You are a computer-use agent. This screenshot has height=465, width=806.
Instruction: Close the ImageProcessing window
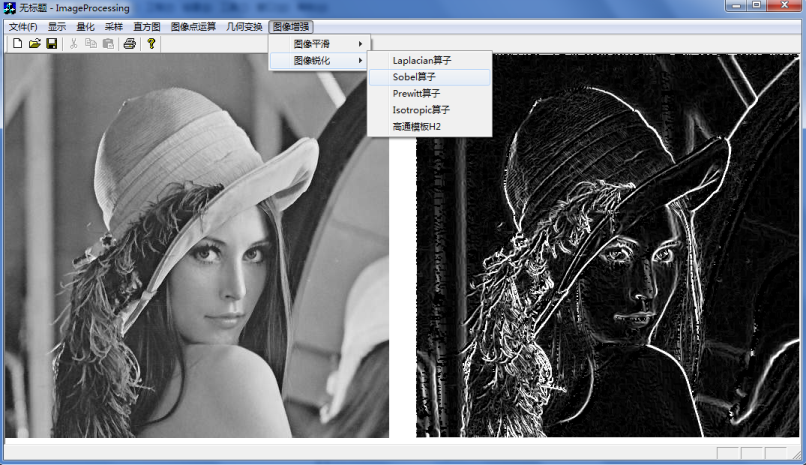tap(784, 5)
